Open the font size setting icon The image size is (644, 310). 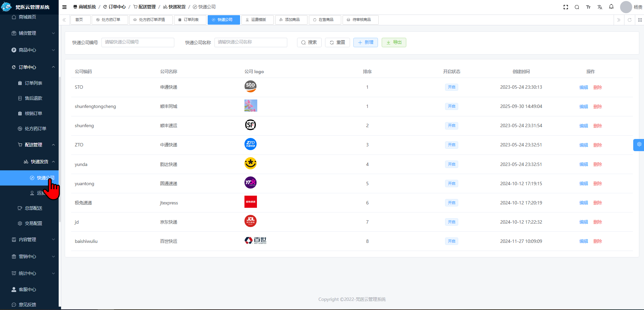point(588,7)
